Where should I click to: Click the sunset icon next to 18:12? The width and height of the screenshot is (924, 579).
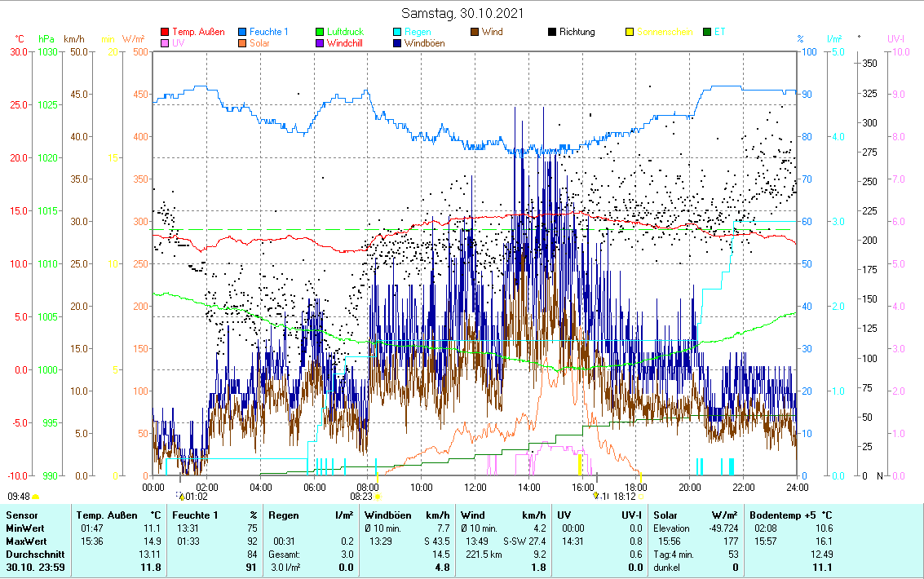642,496
